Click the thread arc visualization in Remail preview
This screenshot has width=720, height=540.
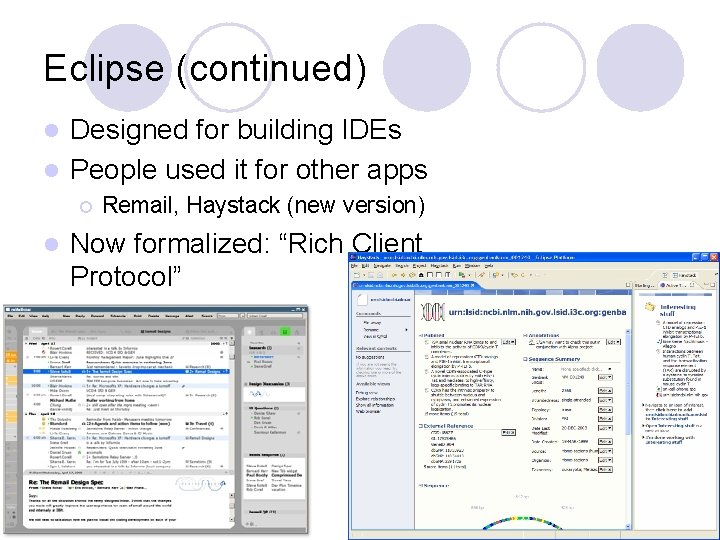point(200,483)
